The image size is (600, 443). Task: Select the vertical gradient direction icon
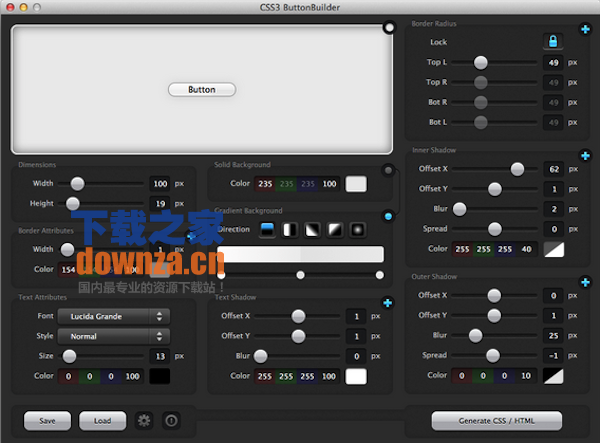(267, 230)
